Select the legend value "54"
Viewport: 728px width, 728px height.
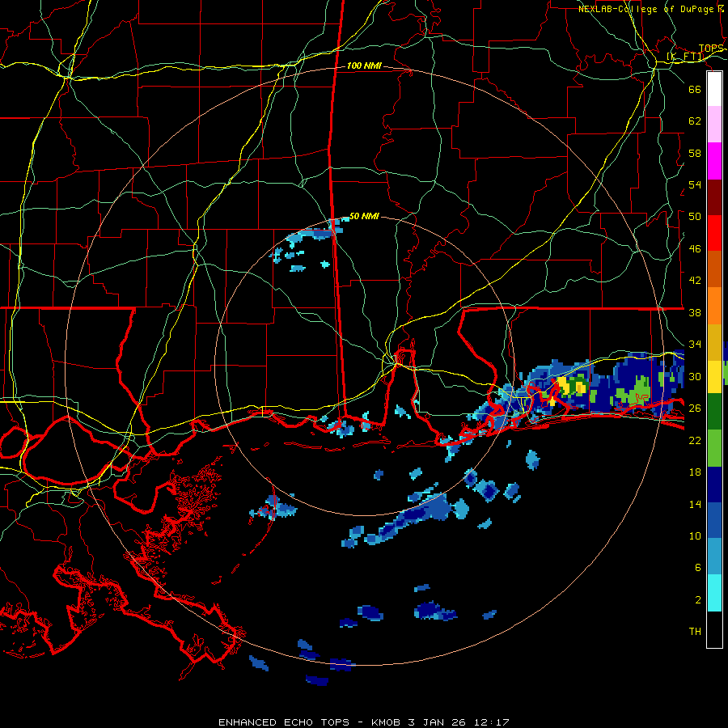coord(695,184)
